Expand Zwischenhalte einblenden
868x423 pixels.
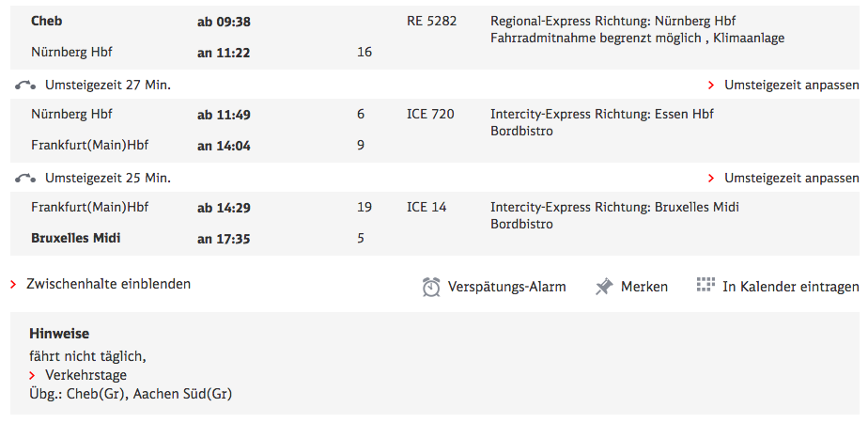pyautogui.click(x=108, y=284)
